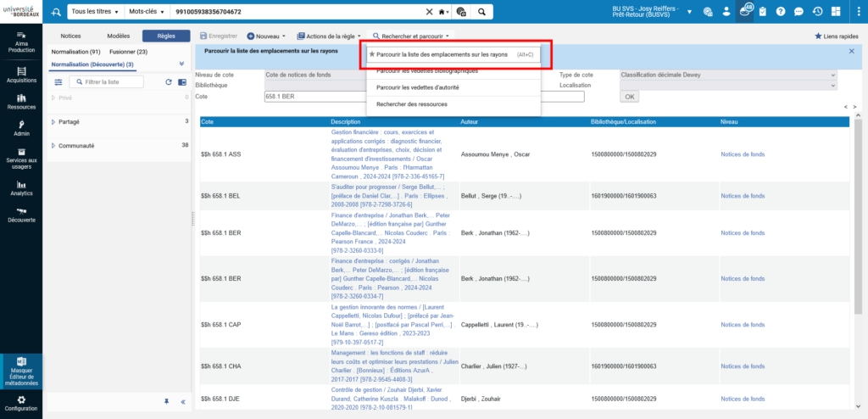Select the Règles tab
Screen dimensions: 868x419
pyautogui.click(x=166, y=36)
